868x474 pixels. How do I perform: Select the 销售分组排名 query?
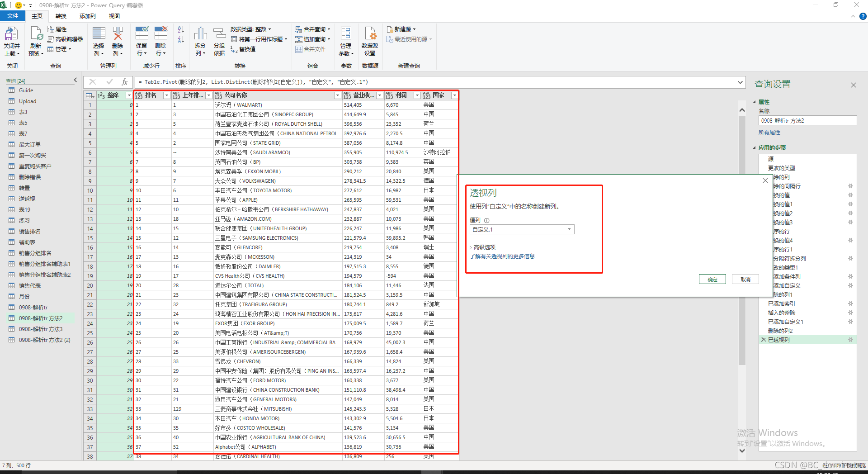coord(35,253)
